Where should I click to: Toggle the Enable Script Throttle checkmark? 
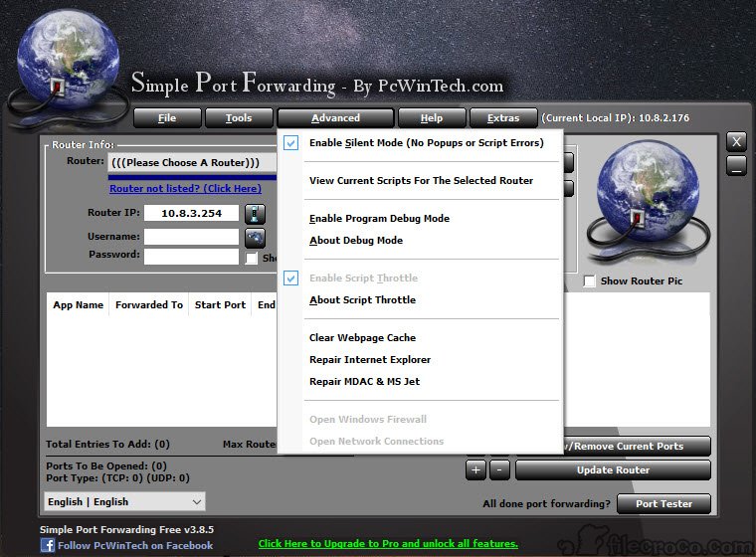pyautogui.click(x=290, y=278)
